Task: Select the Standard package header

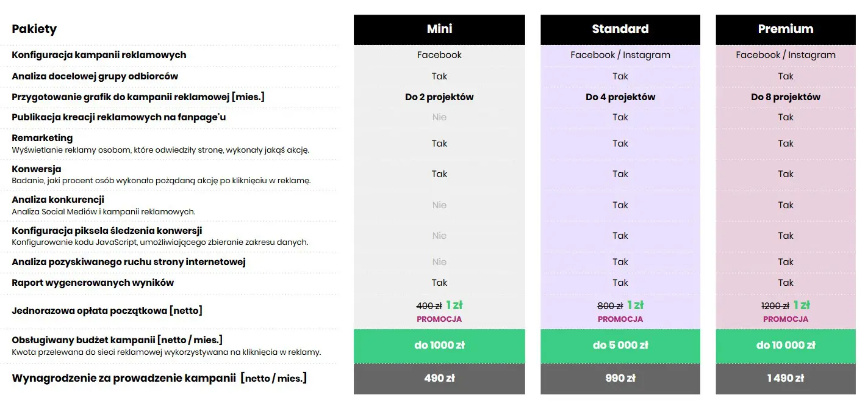Action: coord(620,29)
